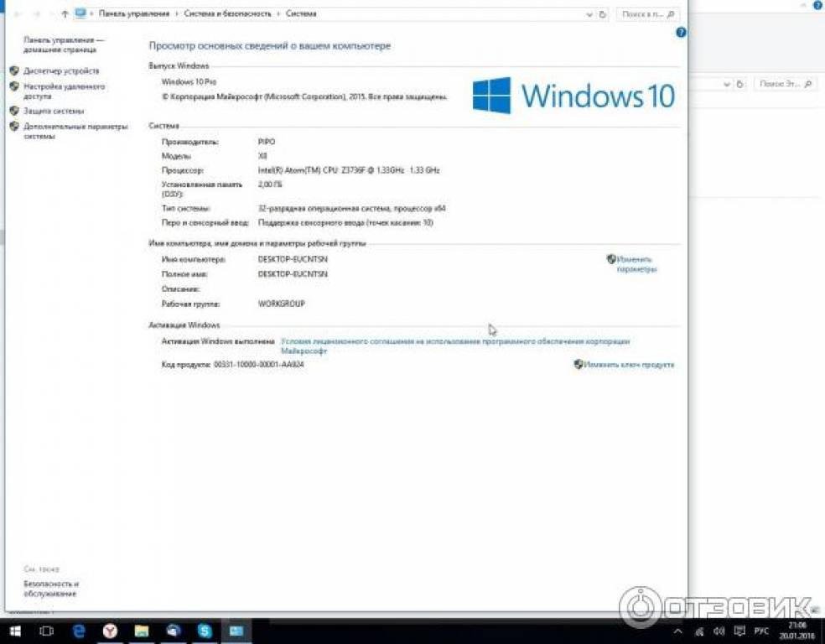Launch Microsoft Edge from the taskbar
This screenshot has height=644, width=825.
point(79,631)
